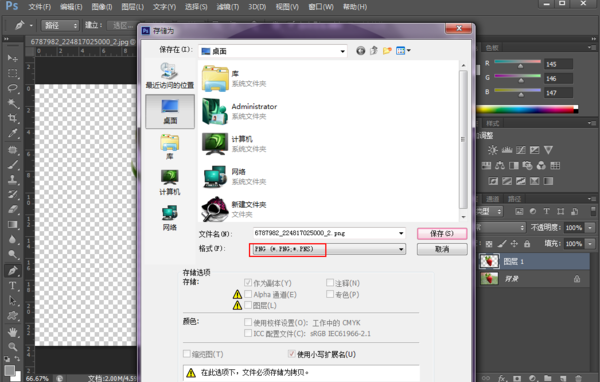
Task: Open the 编辑(E) menu
Action: (71, 7)
